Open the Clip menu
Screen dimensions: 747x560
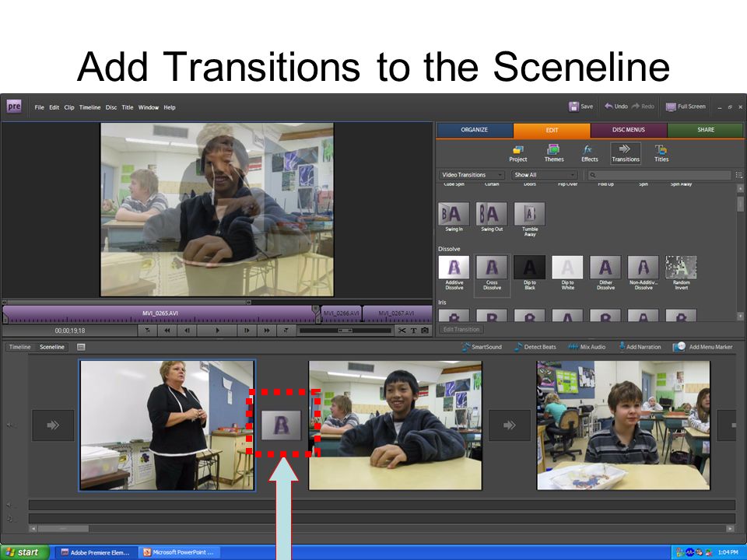coord(69,107)
